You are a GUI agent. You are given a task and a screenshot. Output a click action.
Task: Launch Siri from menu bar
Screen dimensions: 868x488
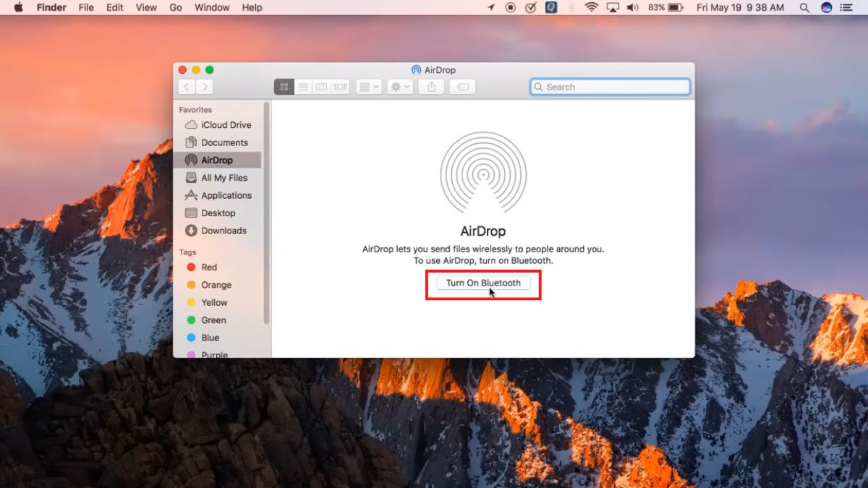(827, 7)
